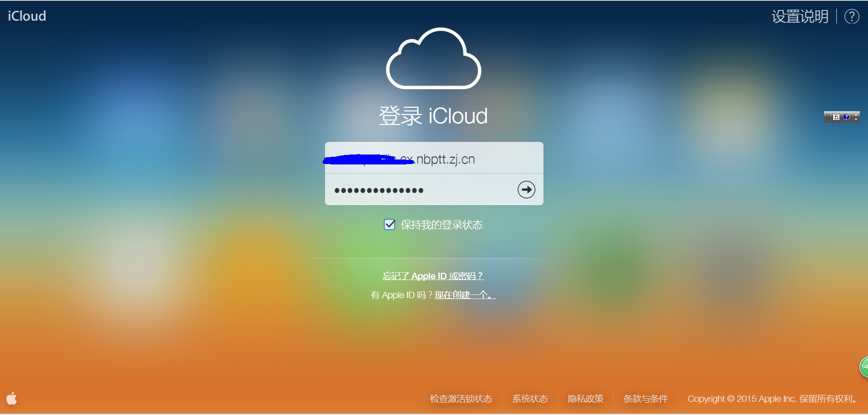Viewport: 868px width, 415px height.
Task: Open 检查激活锁状态 footer link
Action: click(461, 399)
